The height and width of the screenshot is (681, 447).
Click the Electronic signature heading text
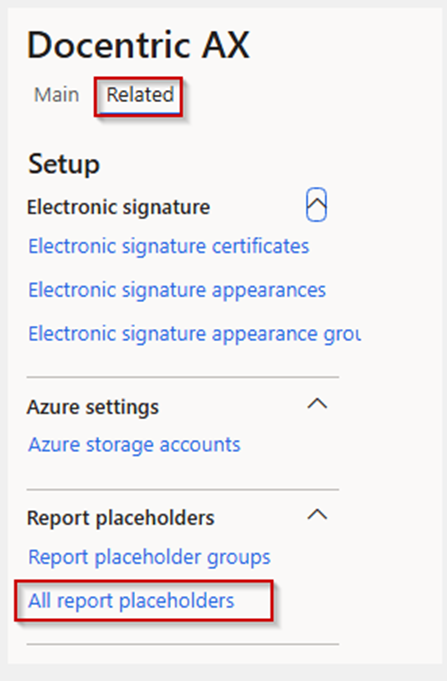coord(118,207)
